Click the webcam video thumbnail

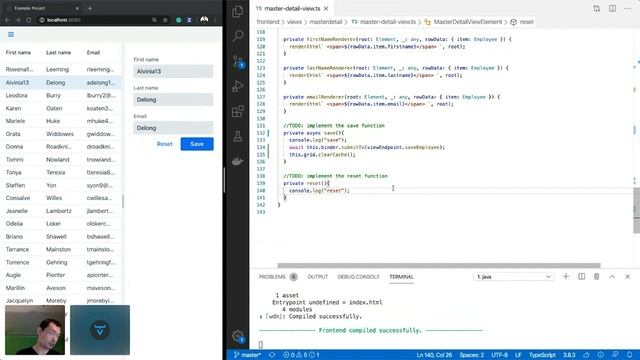click(x=35, y=330)
